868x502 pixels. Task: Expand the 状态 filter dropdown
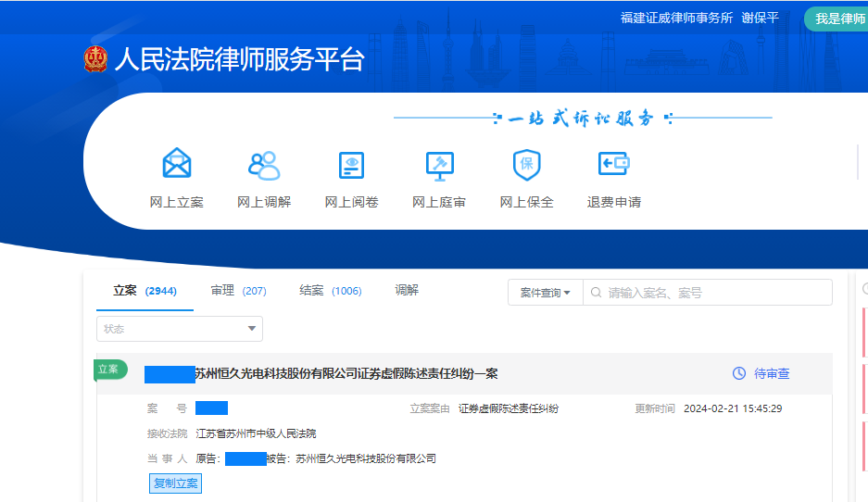(x=180, y=329)
